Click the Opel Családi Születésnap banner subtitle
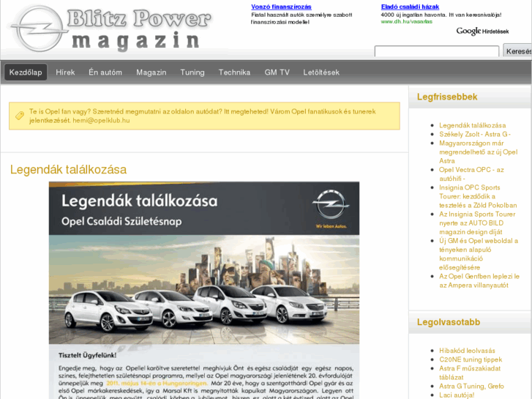 point(121,221)
